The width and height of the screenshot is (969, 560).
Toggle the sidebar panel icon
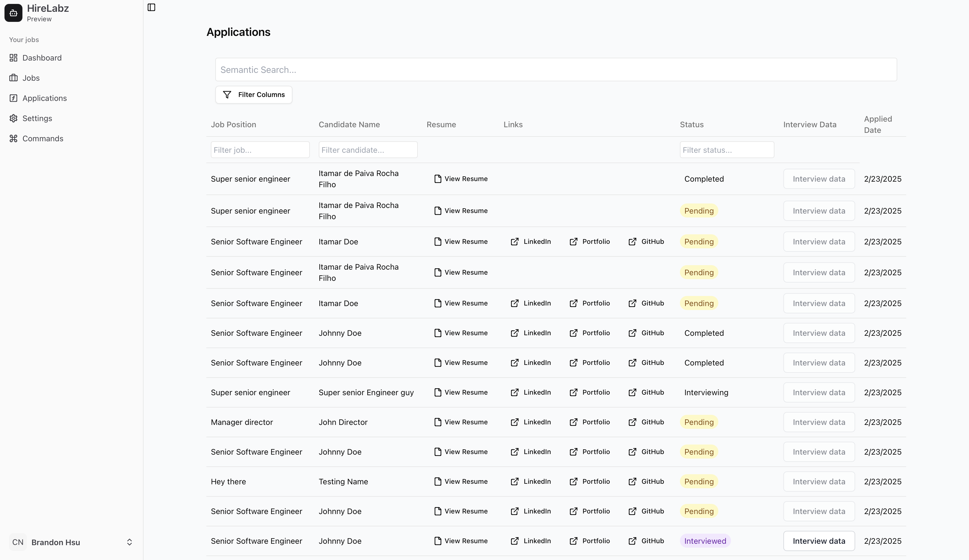(x=151, y=7)
